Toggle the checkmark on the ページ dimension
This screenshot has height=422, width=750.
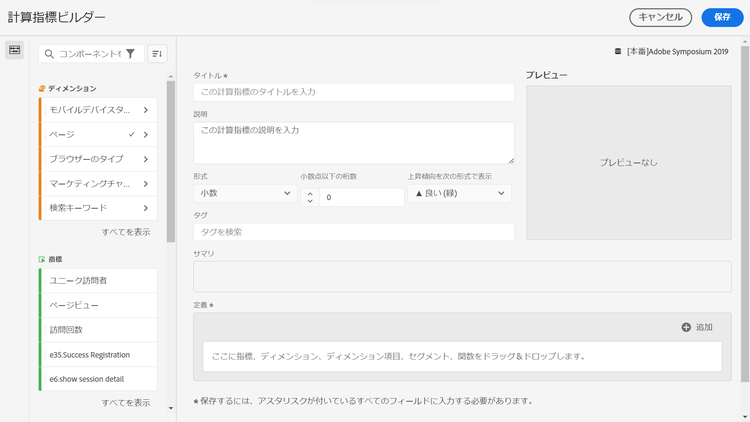pos(132,134)
